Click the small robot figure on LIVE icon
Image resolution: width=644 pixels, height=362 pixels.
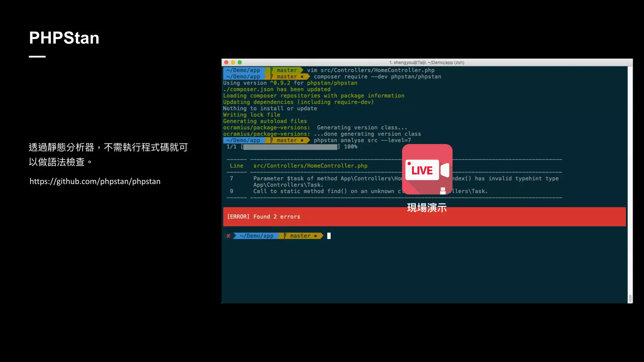coord(443,190)
